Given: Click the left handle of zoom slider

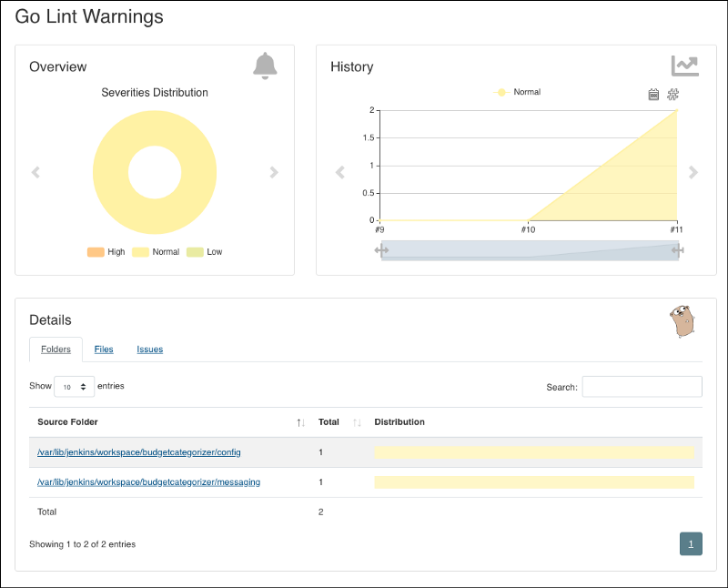Looking at the screenshot, I should tap(382, 250).
